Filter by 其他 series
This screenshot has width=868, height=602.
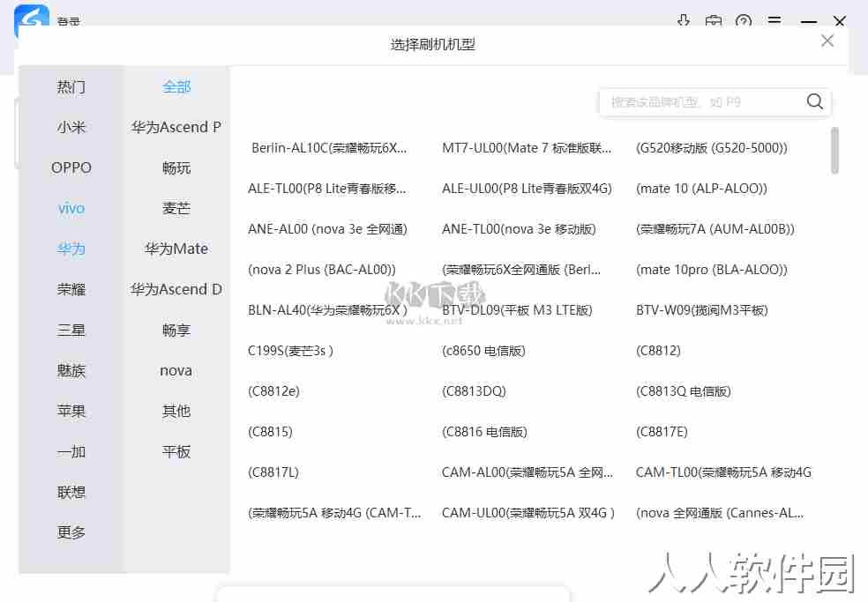(x=176, y=411)
